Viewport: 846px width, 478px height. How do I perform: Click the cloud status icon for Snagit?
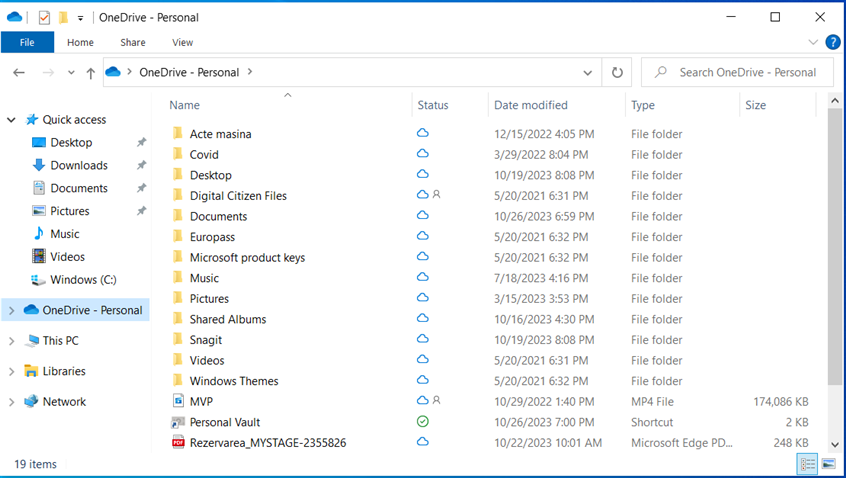[423, 339]
